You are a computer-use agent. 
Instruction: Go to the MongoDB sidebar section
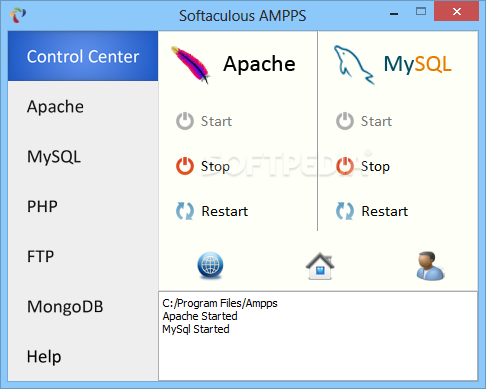83,306
